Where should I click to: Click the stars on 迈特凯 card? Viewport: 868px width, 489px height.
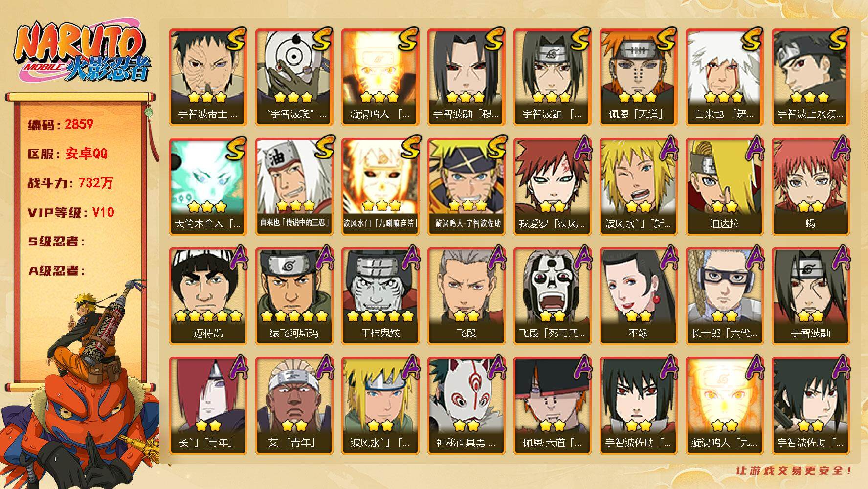coord(208,316)
